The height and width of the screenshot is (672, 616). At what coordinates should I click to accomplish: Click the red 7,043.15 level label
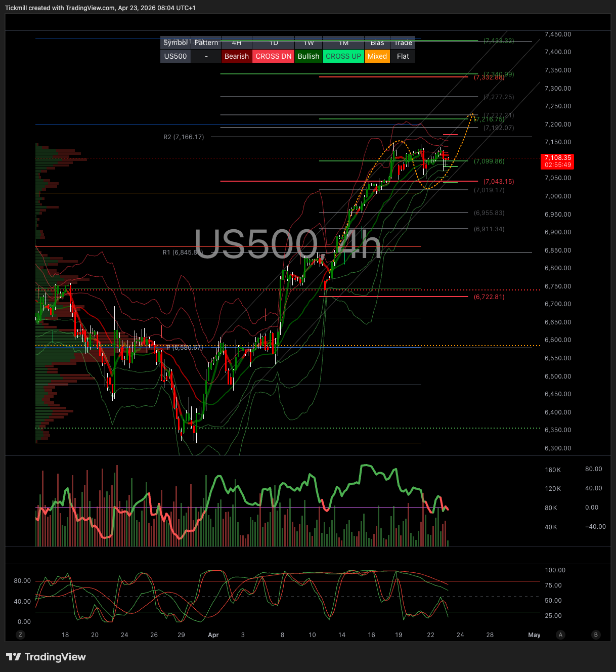499,182
